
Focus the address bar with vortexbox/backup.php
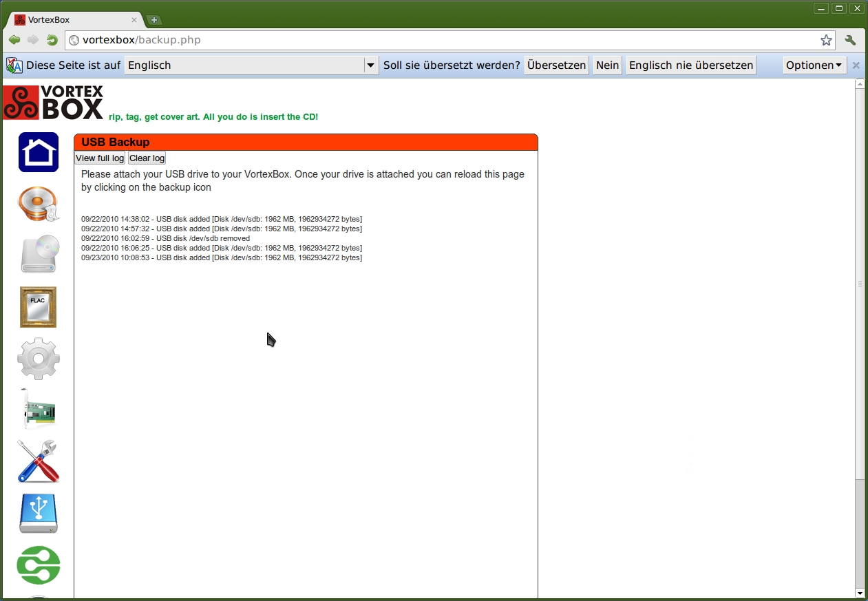tap(441, 40)
